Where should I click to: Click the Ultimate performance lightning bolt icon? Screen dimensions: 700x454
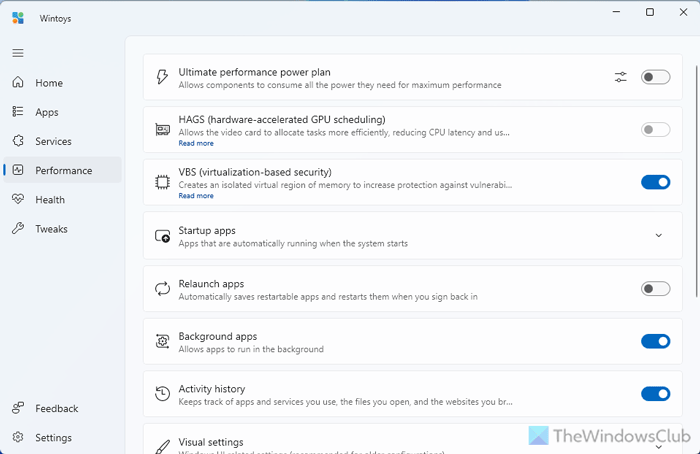(163, 77)
